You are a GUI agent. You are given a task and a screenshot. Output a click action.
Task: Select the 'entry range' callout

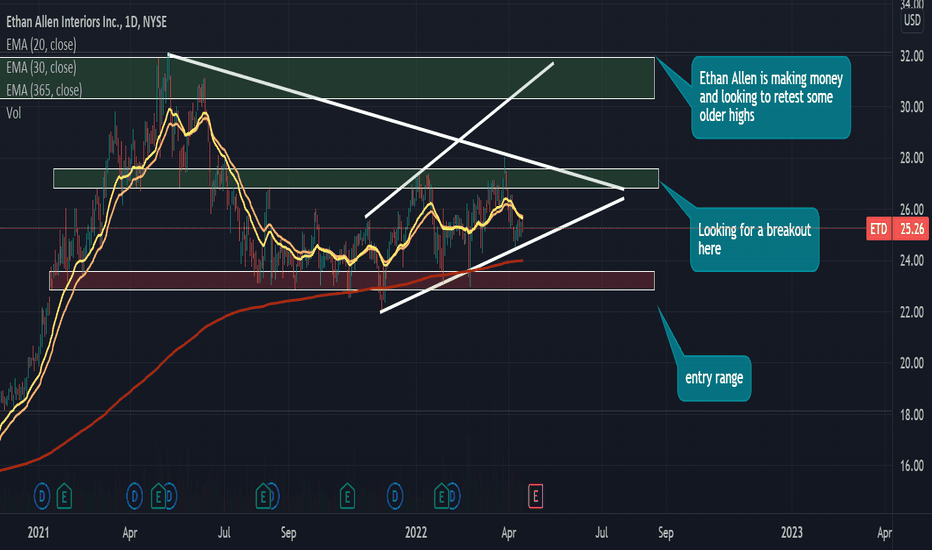point(714,378)
